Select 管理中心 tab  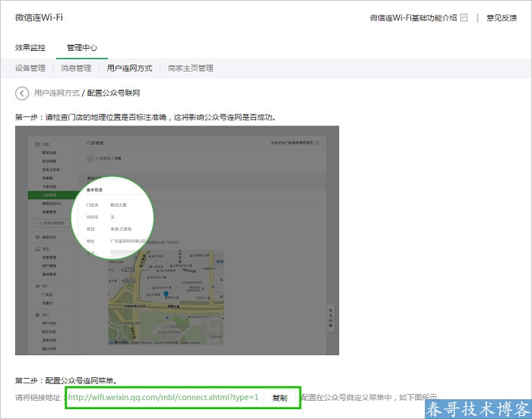click(82, 48)
